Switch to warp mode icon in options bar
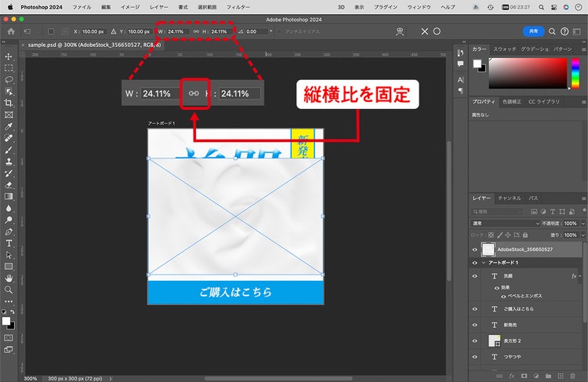 tap(400, 31)
